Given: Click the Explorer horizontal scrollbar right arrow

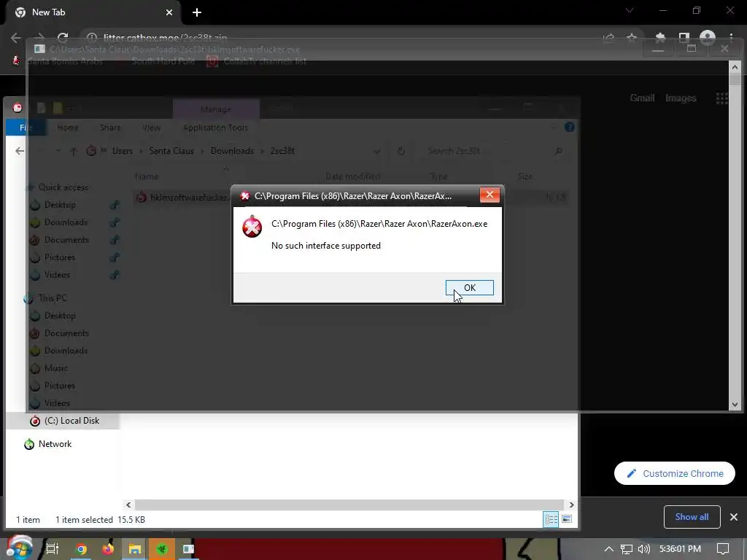Looking at the screenshot, I should pos(571,505).
